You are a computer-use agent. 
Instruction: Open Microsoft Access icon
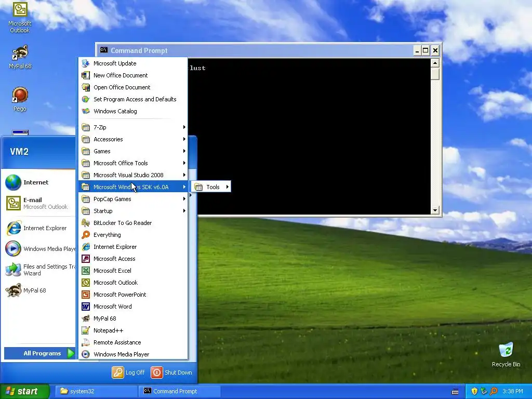[86, 259]
